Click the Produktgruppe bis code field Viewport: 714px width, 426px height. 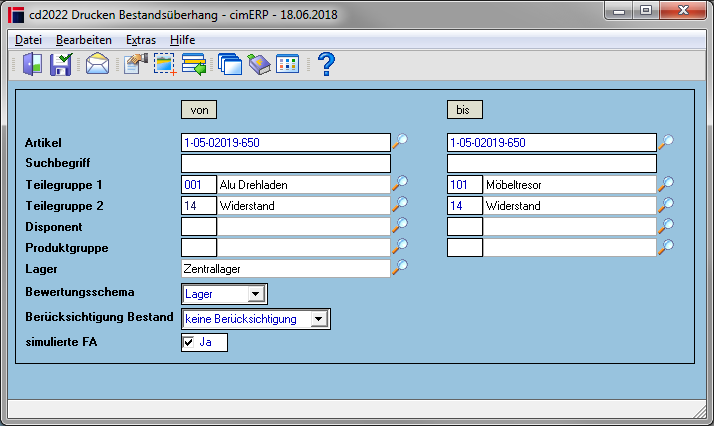(464, 248)
